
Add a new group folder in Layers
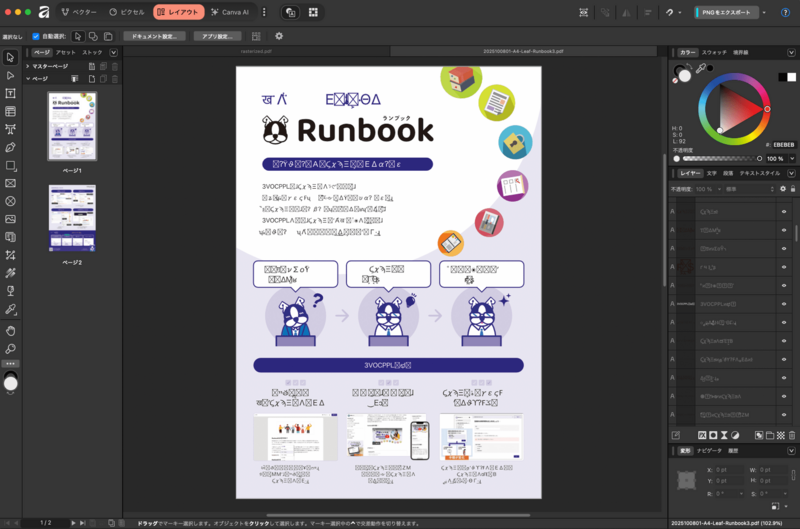pyautogui.click(x=770, y=435)
